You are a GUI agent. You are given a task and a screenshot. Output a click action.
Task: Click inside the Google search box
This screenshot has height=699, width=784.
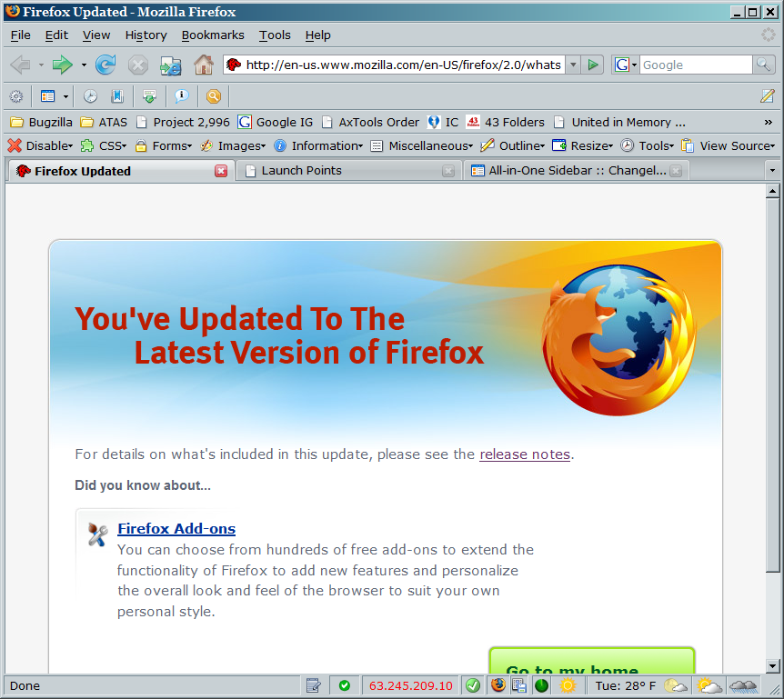pyautogui.click(x=696, y=65)
